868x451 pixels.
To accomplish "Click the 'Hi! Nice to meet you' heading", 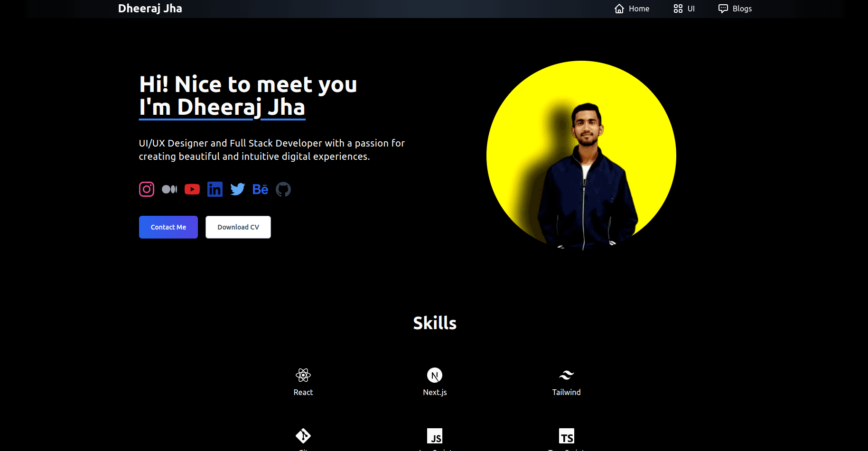I will pos(248,84).
